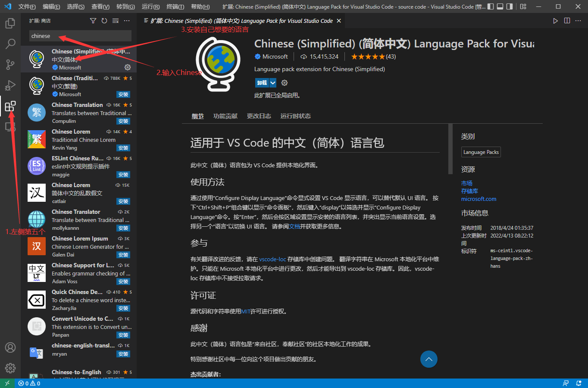
Task: Split the editor to the right
Action: [x=567, y=21]
